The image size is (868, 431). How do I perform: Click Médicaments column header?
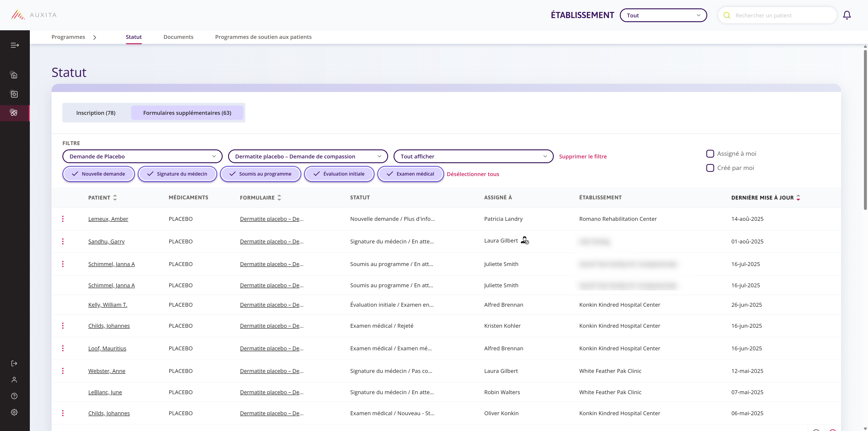(x=188, y=198)
